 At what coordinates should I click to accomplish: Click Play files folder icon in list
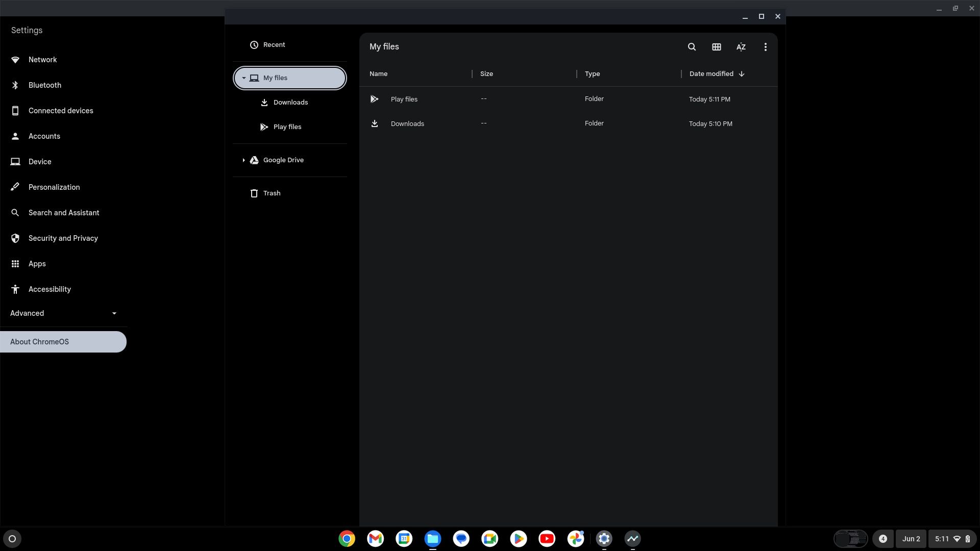tap(375, 99)
